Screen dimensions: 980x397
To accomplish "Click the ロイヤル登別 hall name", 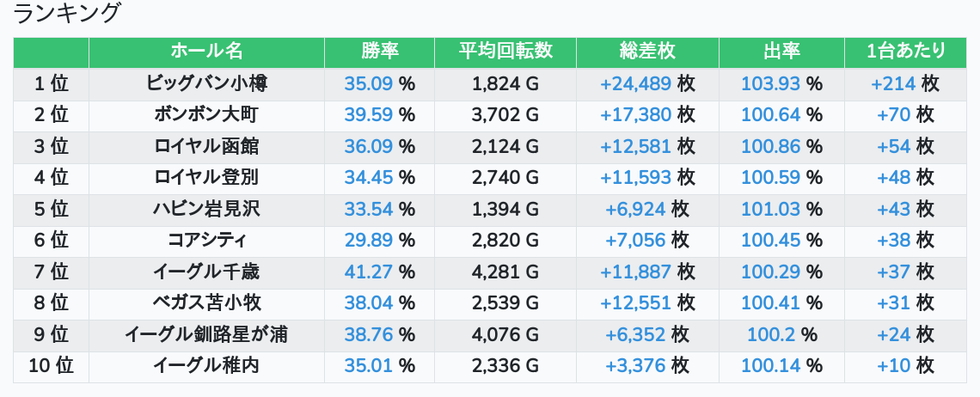I will pyautogui.click(x=206, y=178).
